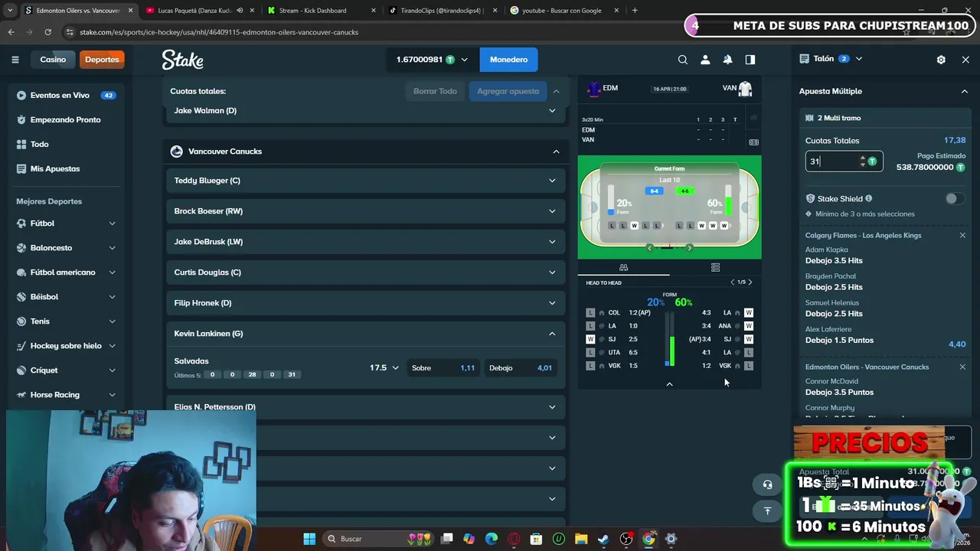
Task: Open live support headset icon
Action: (767, 484)
